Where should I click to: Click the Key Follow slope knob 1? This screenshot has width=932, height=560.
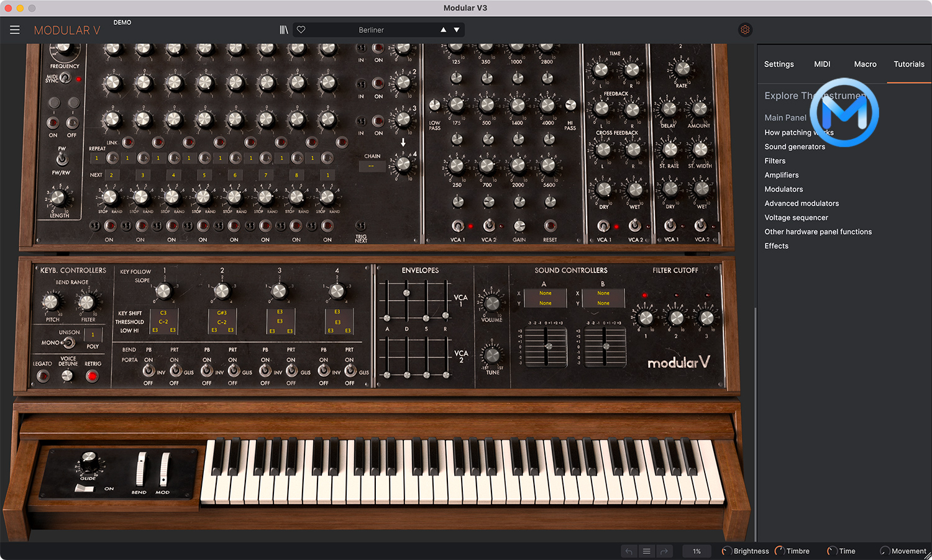click(163, 291)
